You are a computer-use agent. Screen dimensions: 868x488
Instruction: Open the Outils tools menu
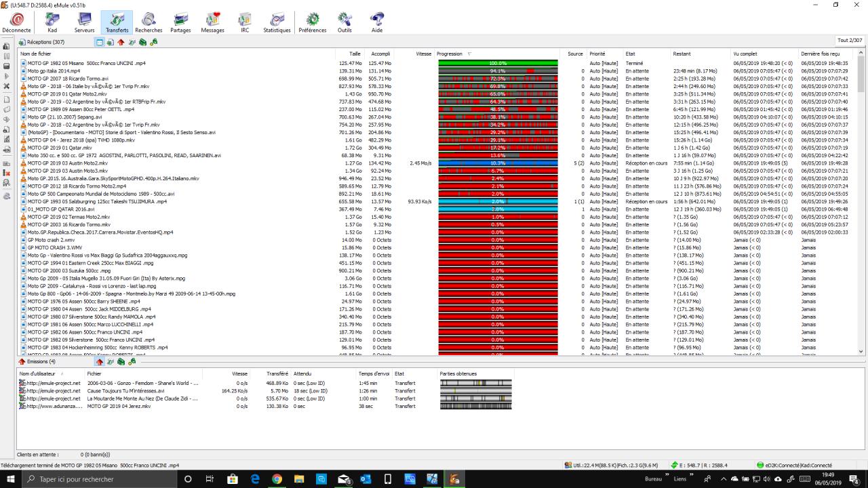point(344,22)
